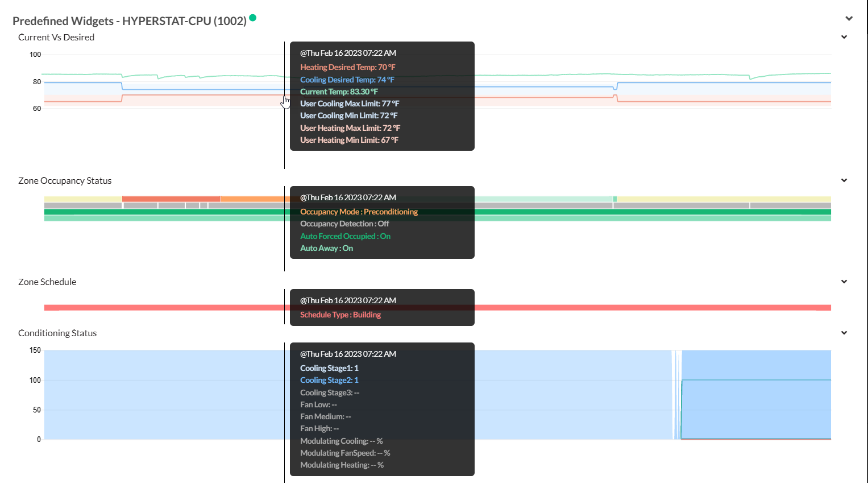Click Fan Medium tooltip entry

click(x=326, y=416)
